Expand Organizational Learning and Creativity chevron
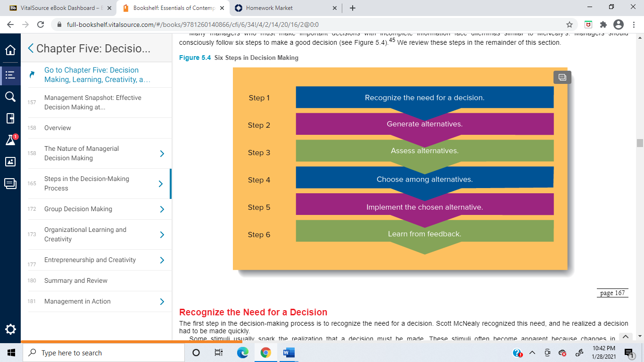This screenshot has height=362, width=644. click(x=162, y=235)
